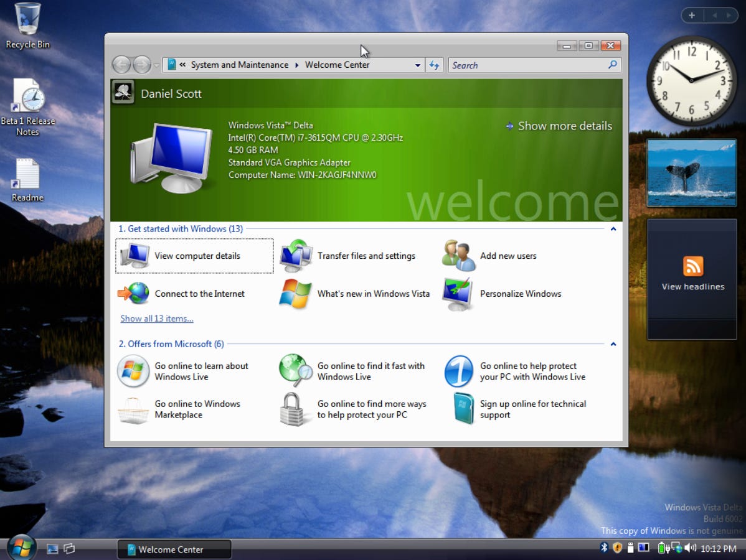Click Show all 13 items link
The width and height of the screenshot is (746, 560).
[156, 318]
